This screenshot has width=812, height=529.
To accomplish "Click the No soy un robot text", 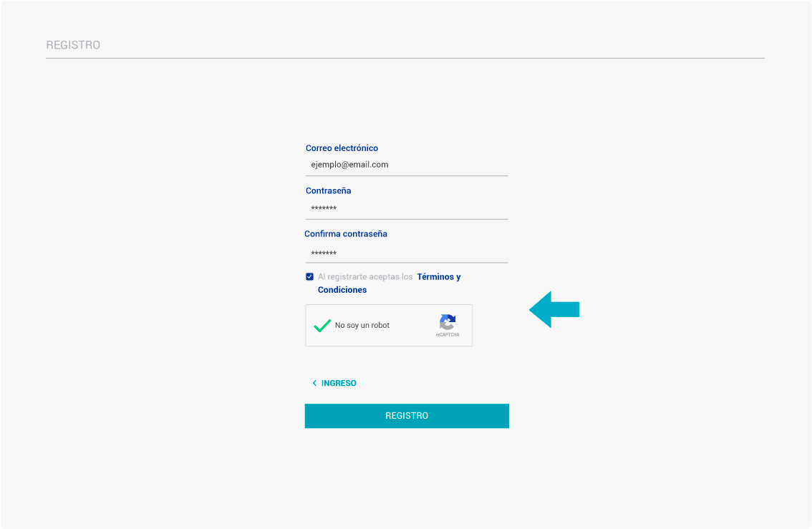I will point(362,326).
